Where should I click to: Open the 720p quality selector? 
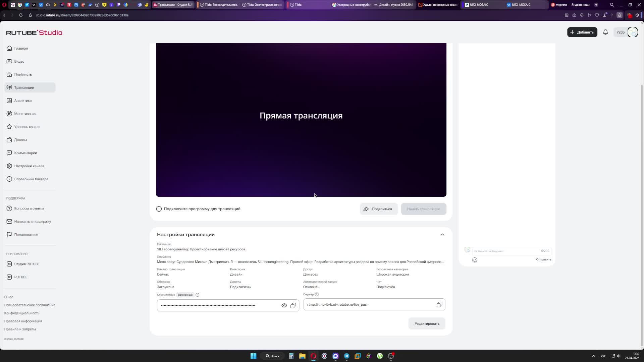click(x=620, y=32)
